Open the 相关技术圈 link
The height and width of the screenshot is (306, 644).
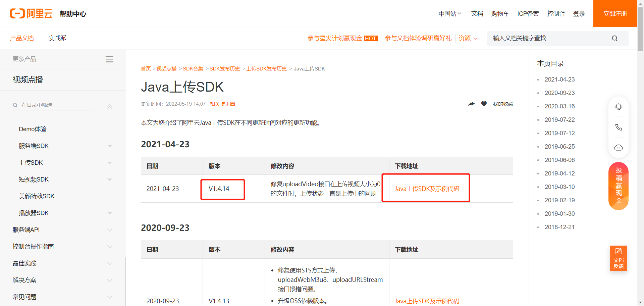(222, 104)
